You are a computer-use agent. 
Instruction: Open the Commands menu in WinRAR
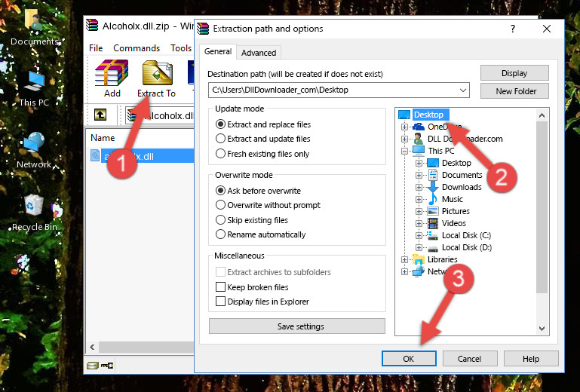[x=137, y=48]
